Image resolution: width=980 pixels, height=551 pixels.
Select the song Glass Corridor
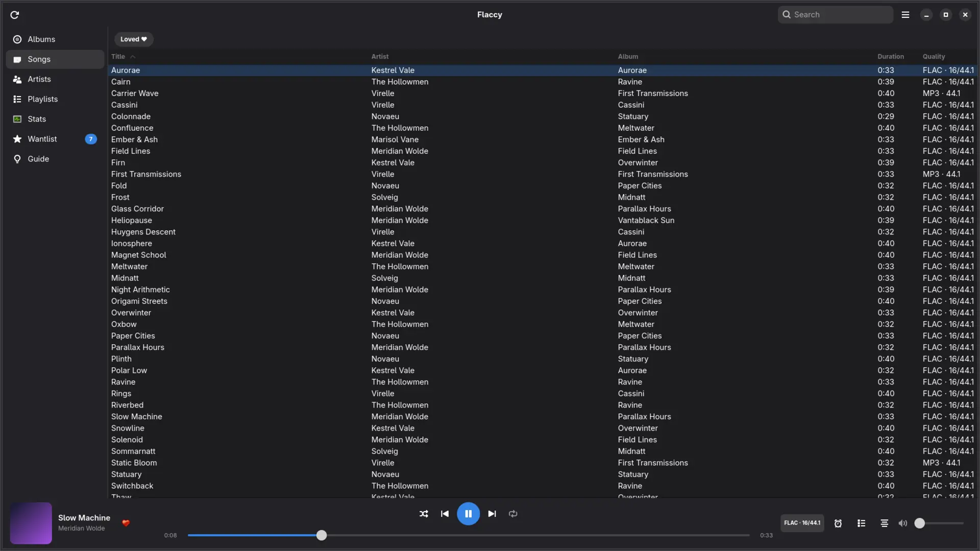543,209
